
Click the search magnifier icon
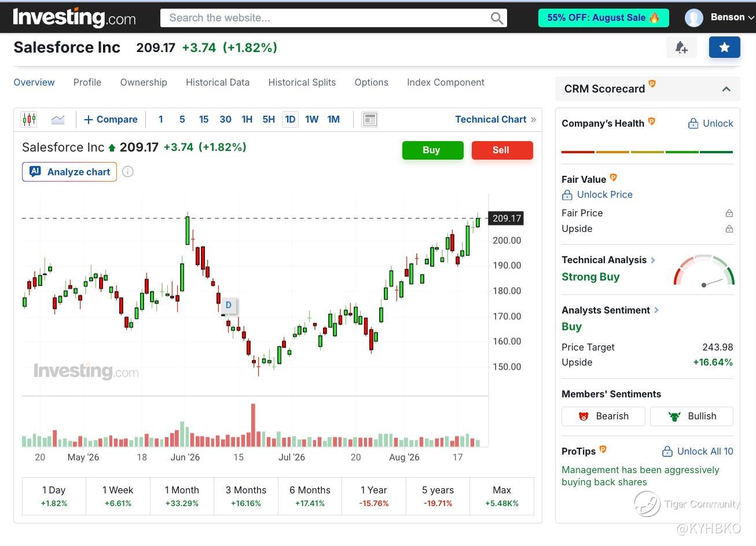point(497,18)
